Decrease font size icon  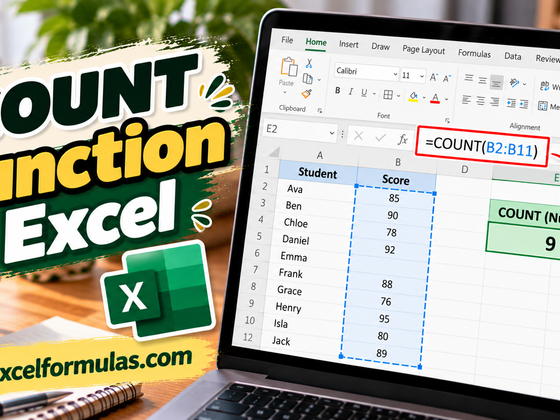click(447, 78)
